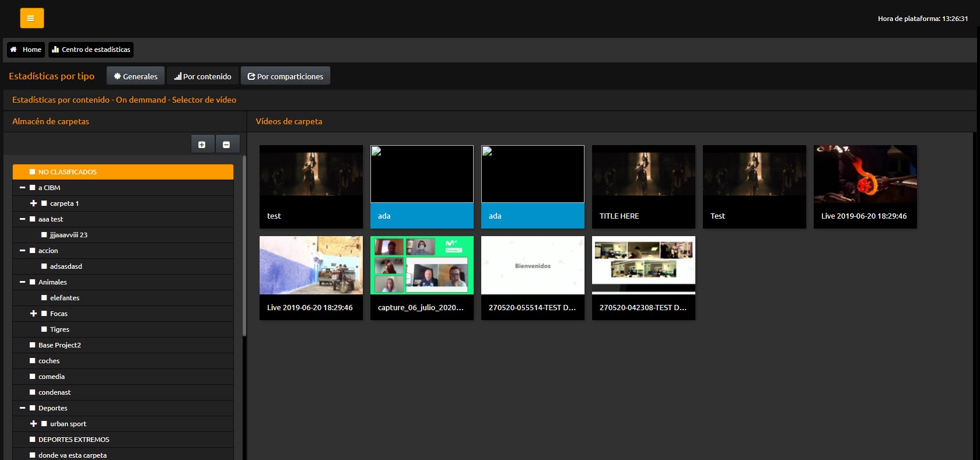Open the capture_06_julio_2020 video
980x460 pixels.
422,278
